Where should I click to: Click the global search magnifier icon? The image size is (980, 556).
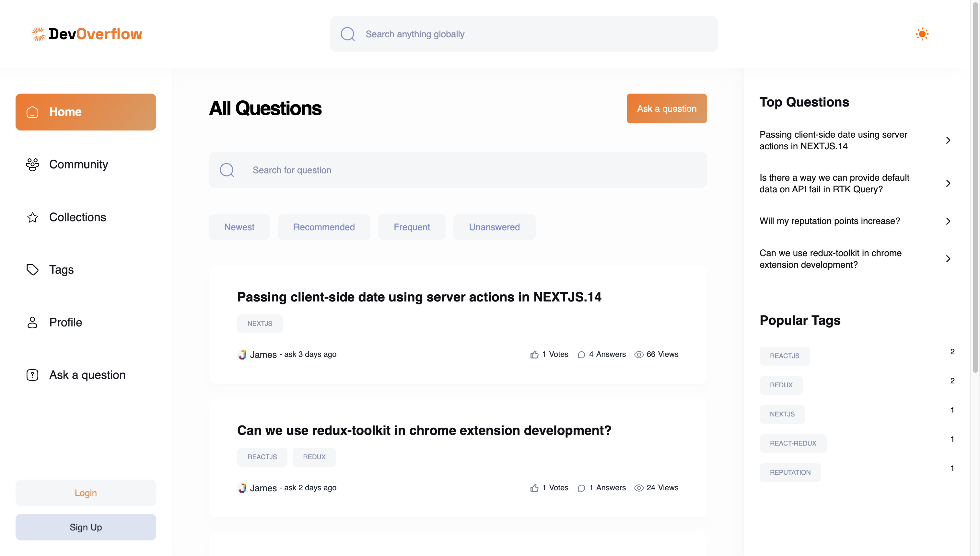(x=348, y=34)
